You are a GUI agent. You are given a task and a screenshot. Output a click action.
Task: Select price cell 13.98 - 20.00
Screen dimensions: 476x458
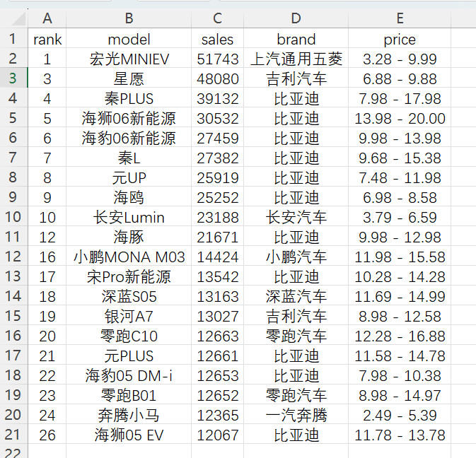(400, 117)
